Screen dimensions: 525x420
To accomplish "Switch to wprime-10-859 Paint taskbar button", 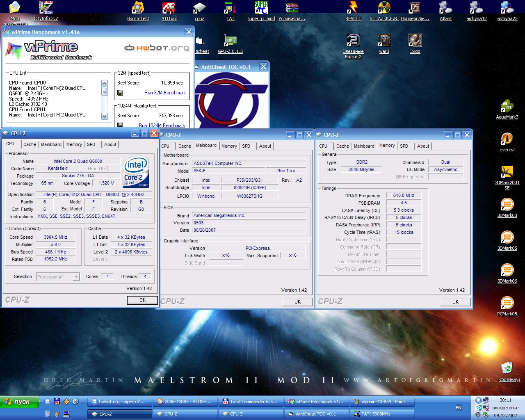I will 382,402.
